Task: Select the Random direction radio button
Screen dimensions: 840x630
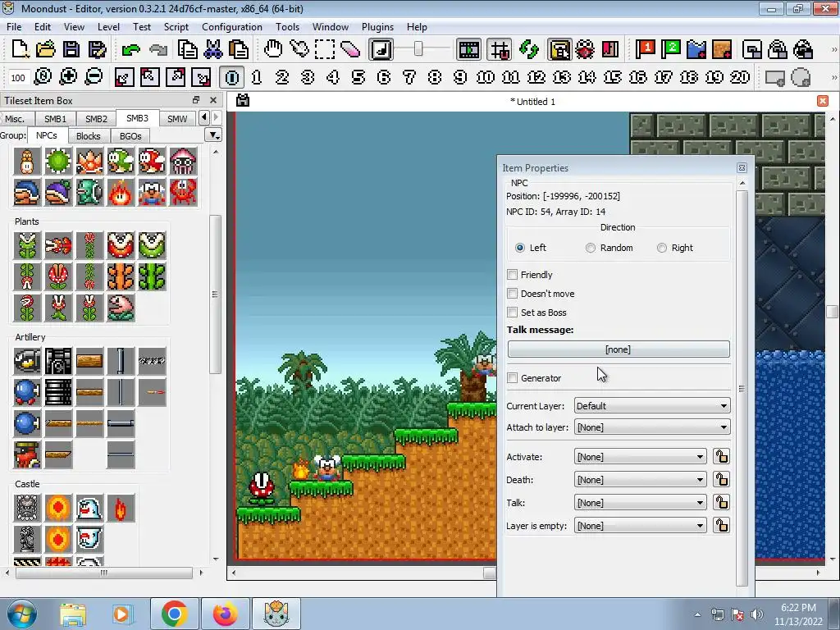Action: [x=591, y=248]
